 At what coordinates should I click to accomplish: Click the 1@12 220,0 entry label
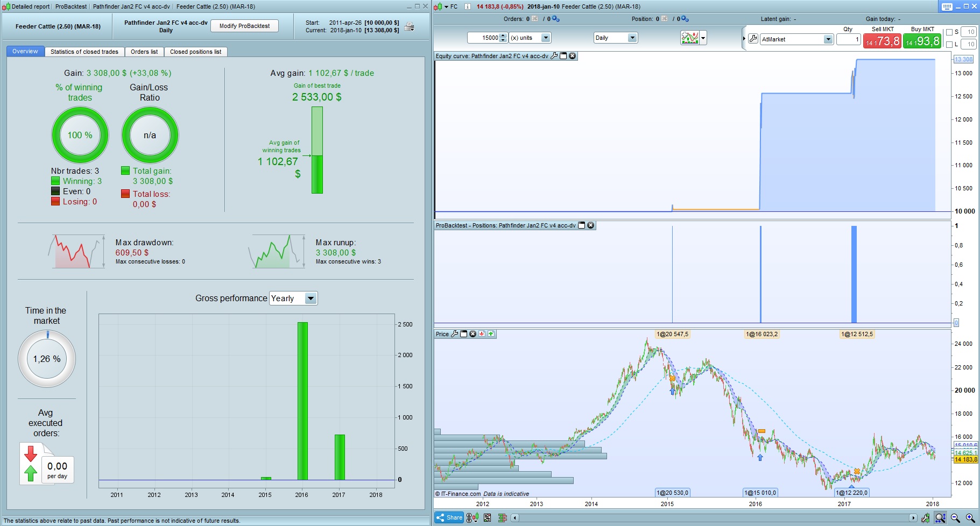[851, 493]
